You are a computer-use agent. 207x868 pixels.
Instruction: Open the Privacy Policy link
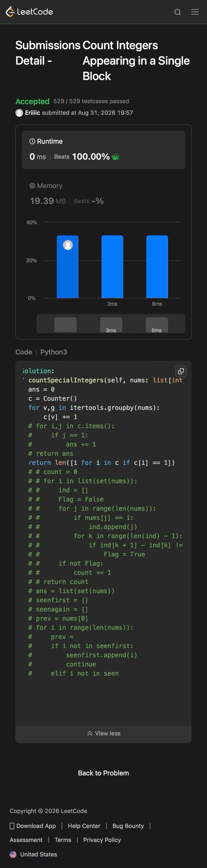click(x=102, y=840)
